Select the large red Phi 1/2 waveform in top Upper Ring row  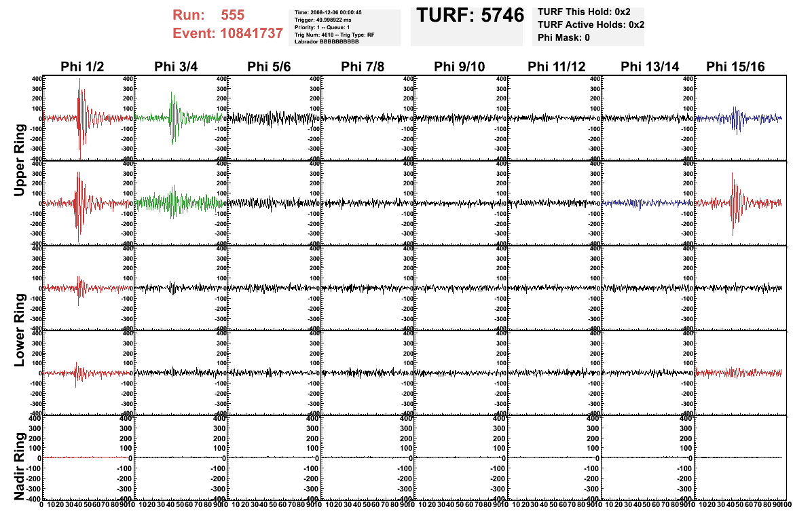click(x=87, y=118)
